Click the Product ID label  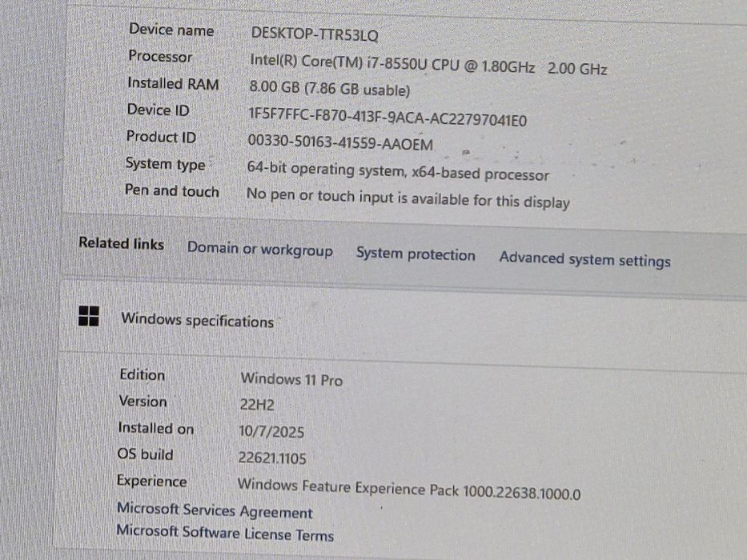point(161,137)
